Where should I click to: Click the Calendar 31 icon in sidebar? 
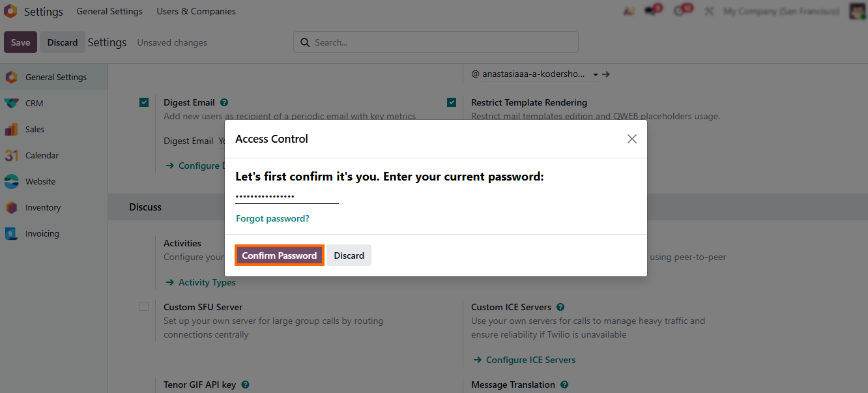tap(11, 155)
